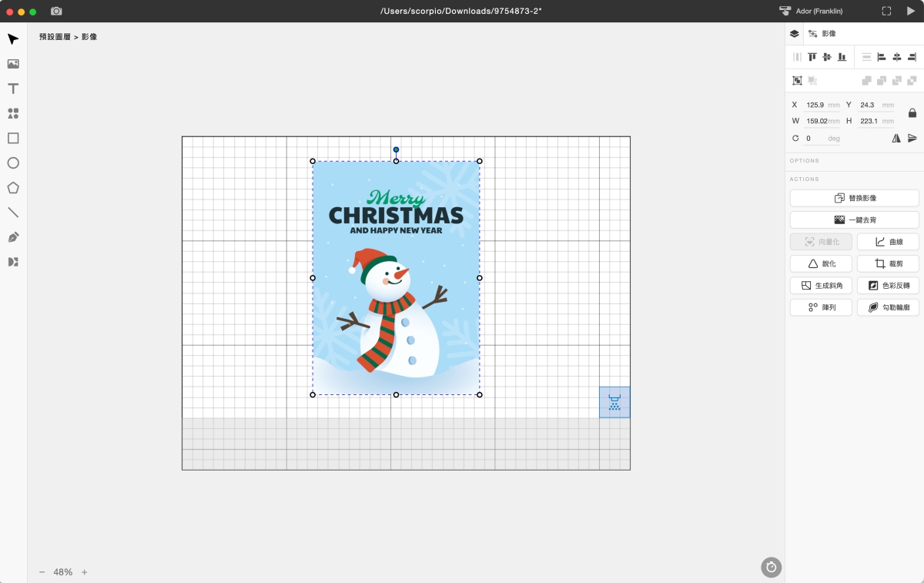924x583 pixels.
Task: Click the 替換影像 button
Action: (854, 198)
